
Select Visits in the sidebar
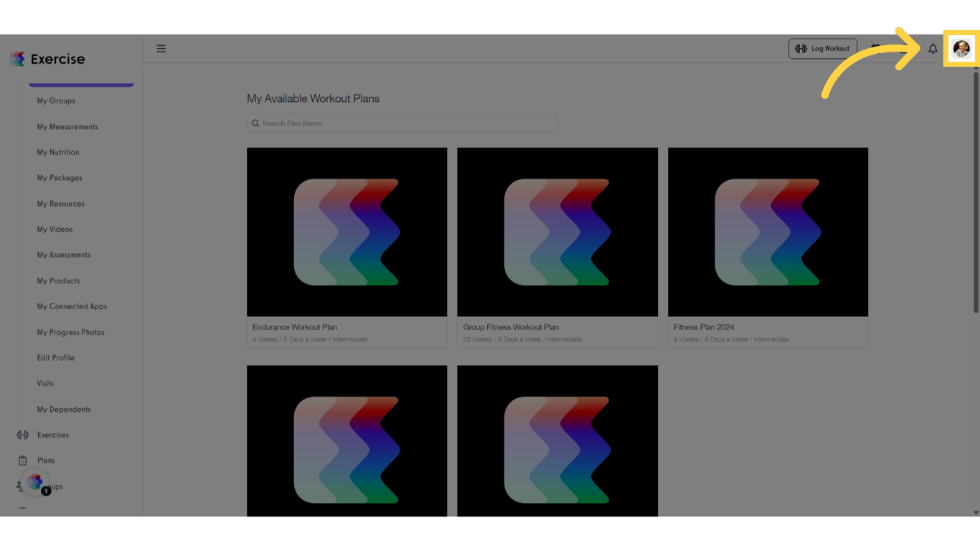[x=45, y=384]
